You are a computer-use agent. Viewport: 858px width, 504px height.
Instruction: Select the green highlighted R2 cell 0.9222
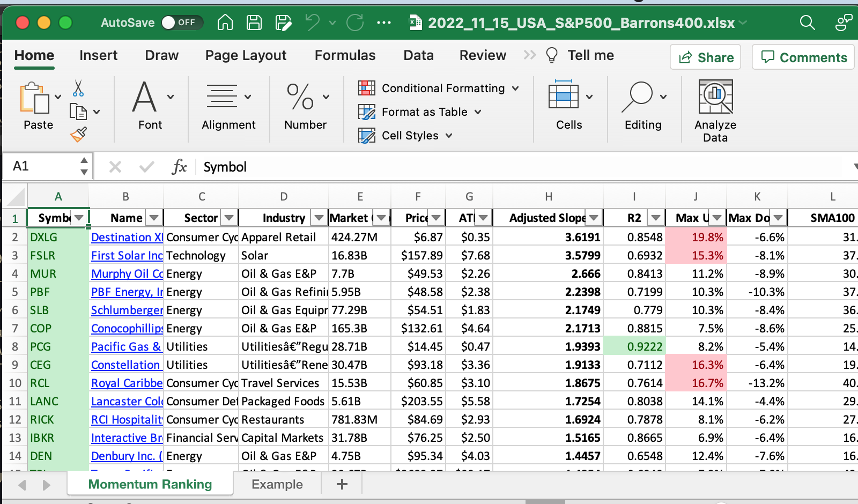point(634,347)
